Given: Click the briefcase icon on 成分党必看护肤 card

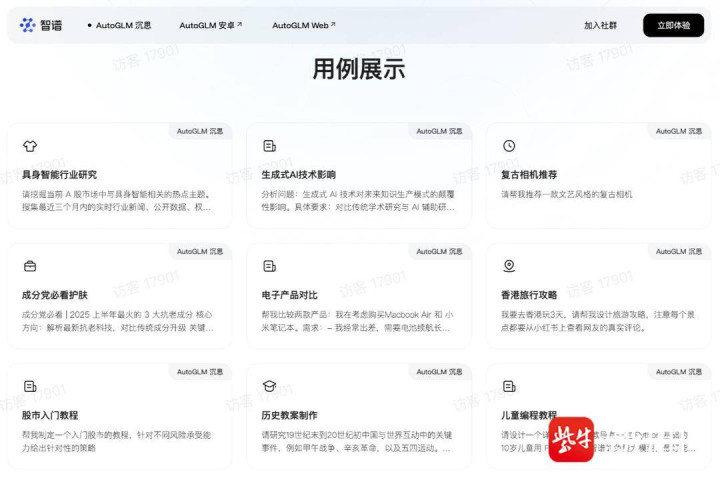Looking at the screenshot, I should pos(30,266).
